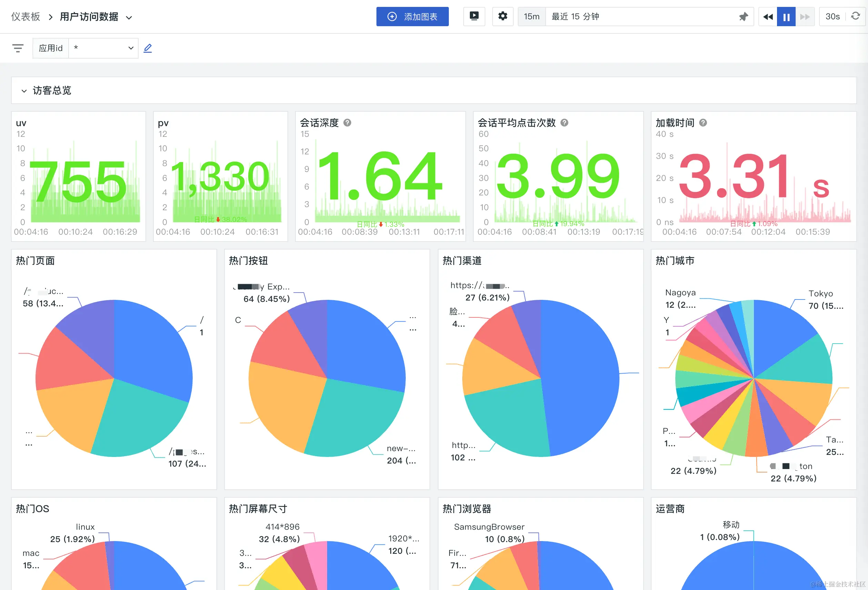Click help icon next to 会话平均点击次数
This screenshot has height=590, width=868.
564,123
